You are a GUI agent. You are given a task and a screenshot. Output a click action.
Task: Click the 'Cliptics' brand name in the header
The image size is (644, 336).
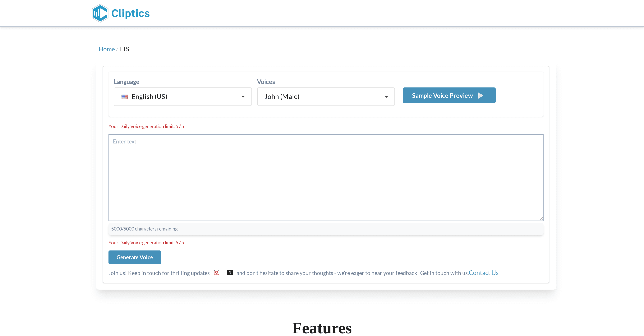[x=131, y=13]
